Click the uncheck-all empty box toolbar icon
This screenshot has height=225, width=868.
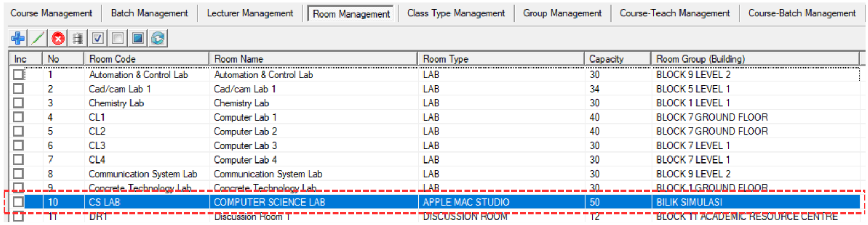(117, 38)
